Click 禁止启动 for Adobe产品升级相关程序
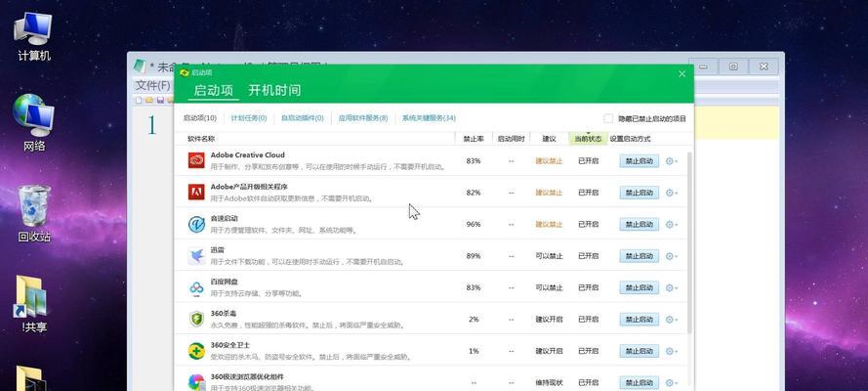This screenshot has height=391, width=868. [x=640, y=193]
